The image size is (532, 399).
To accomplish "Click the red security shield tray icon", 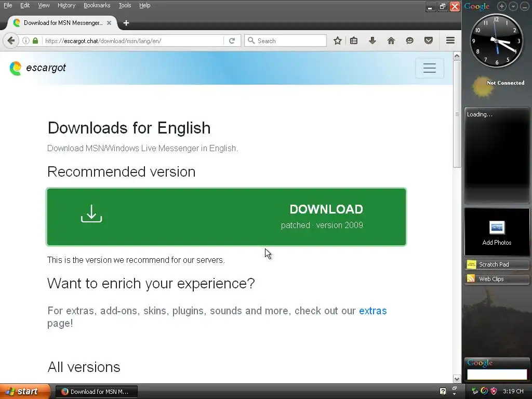I will [x=494, y=391].
